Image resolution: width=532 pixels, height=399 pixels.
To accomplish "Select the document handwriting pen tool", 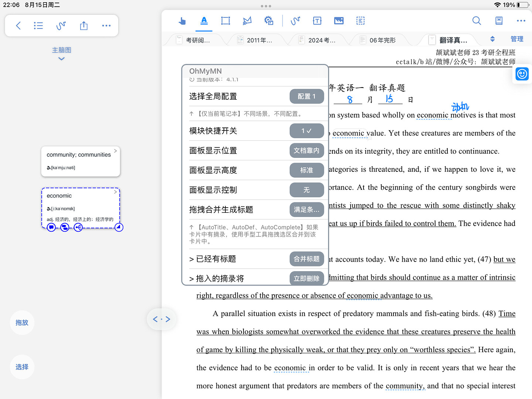I will (x=295, y=21).
